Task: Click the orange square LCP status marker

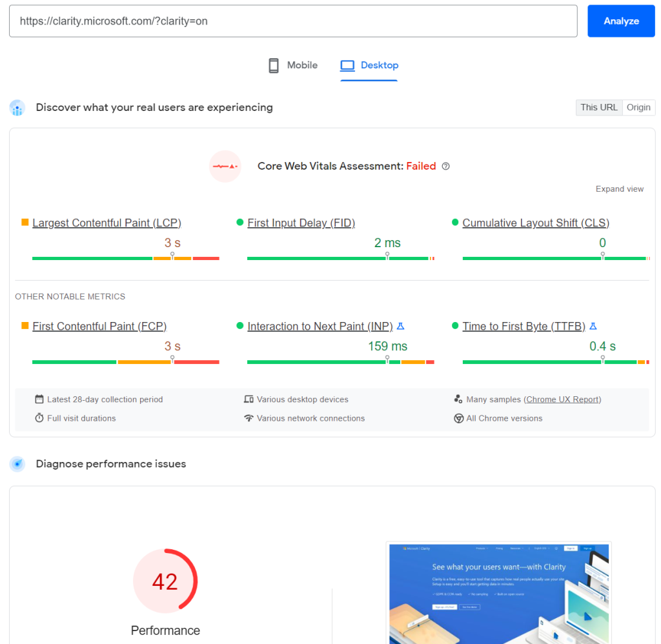Action: click(x=25, y=222)
